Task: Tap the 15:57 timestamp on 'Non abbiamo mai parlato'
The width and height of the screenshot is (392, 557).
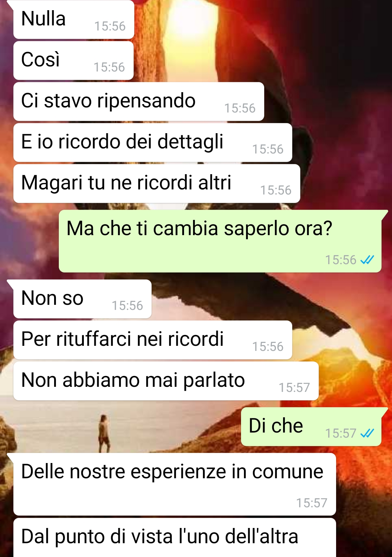Action: coord(294,388)
